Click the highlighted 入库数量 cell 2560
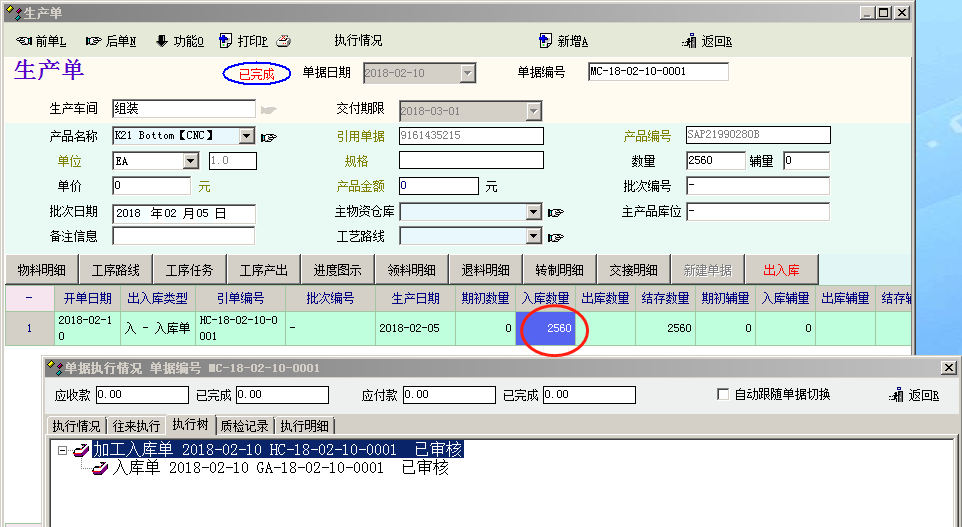Viewport: 962px width, 527px height. [x=546, y=329]
